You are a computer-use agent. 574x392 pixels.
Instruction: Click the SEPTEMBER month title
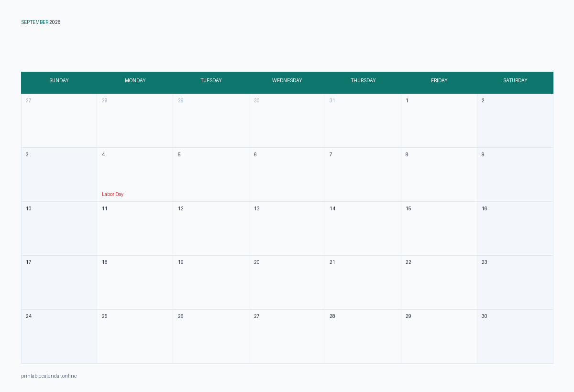point(35,22)
